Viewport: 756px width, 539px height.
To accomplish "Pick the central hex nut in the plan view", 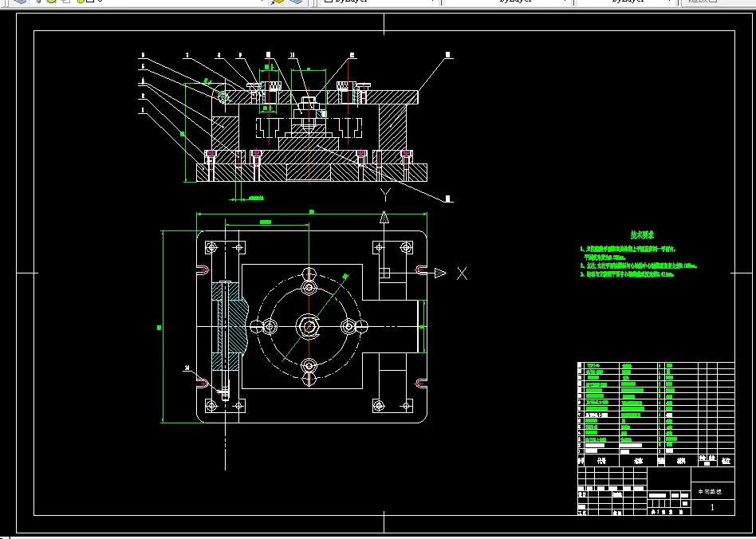I will point(309,326).
